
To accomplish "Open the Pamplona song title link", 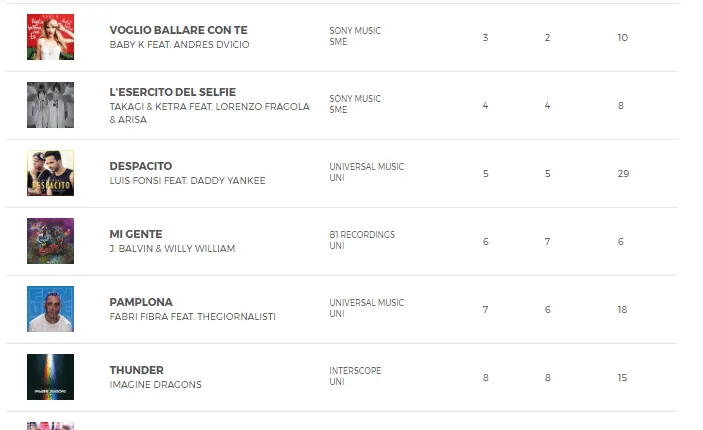I will [x=141, y=302].
